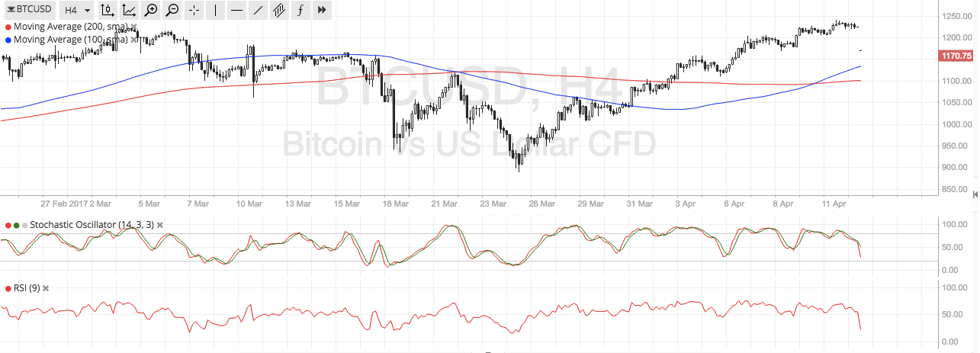Click the 18 Mar date label
Viewport: 980px width, 353px height.
pyautogui.click(x=397, y=204)
